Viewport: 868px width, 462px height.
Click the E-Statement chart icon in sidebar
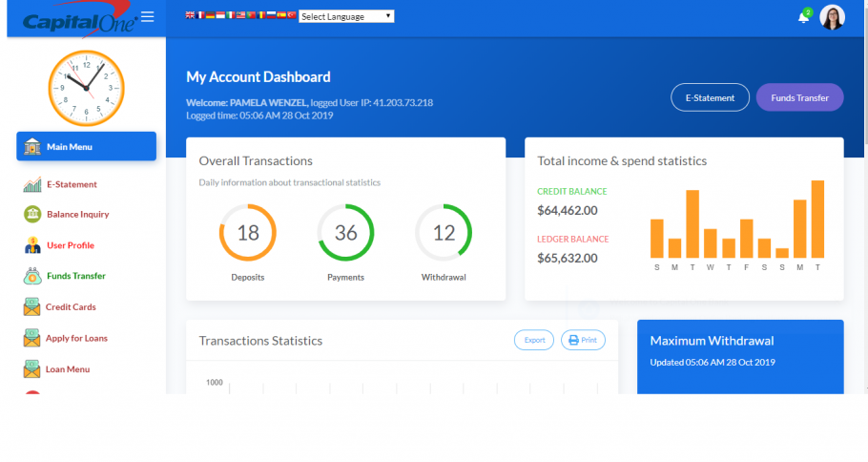(x=32, y=184)
